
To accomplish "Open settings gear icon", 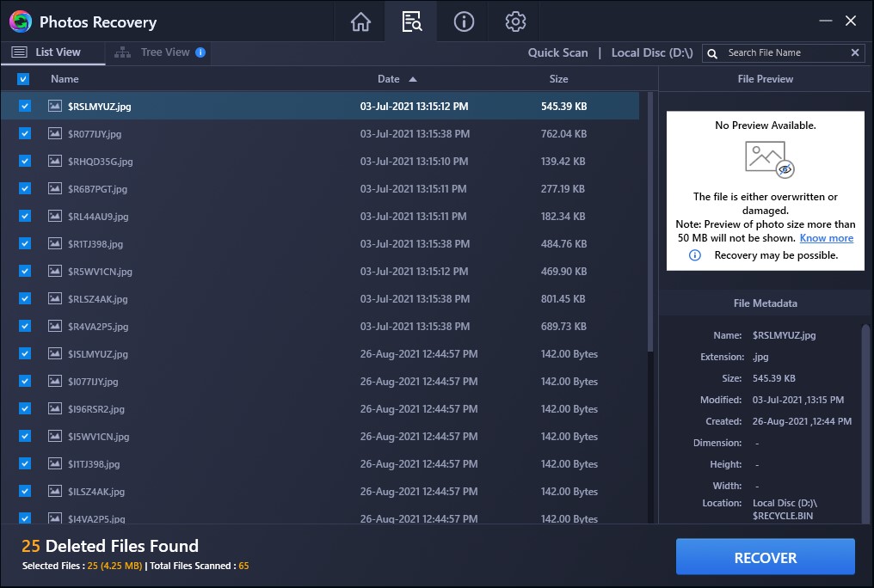I will pyautogui.click(x=515, y=21).
